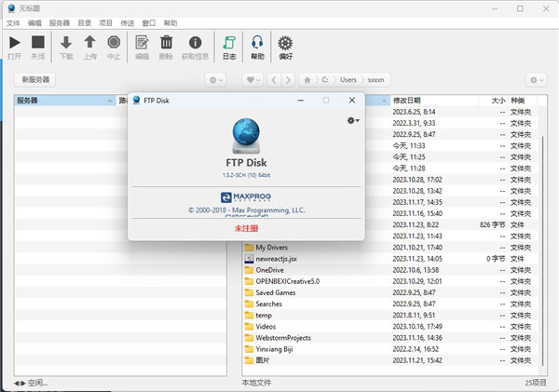Open Get Info (获取信息) icon
Viewport: 559px width, 392px height.
click(195, 43)
